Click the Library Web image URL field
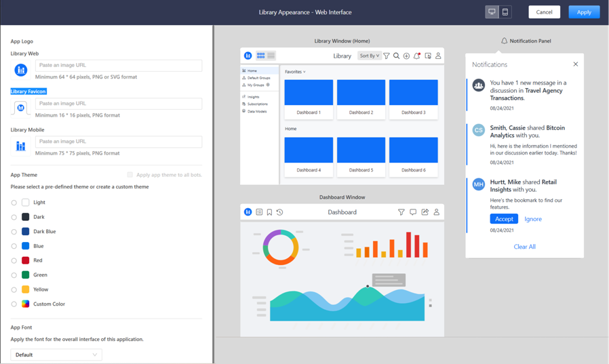The image size is (609, 364). coord(119,66)
